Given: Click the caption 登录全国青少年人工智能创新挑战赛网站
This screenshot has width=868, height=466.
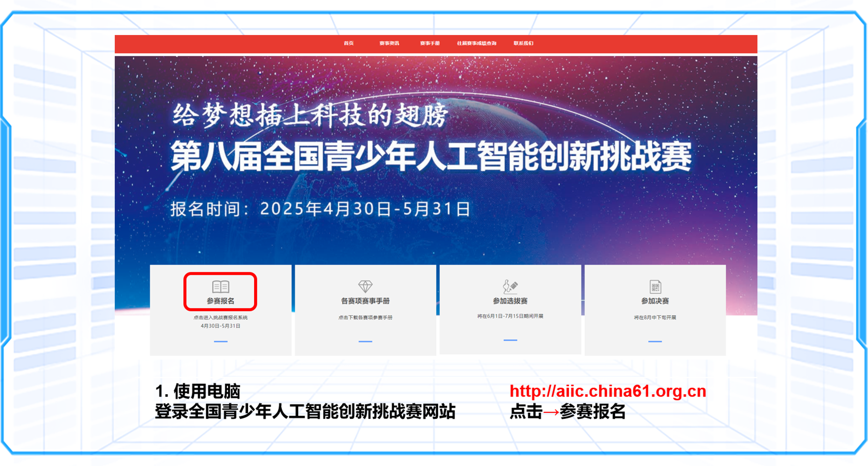Looking at the screenshot, I should (305, 411).
